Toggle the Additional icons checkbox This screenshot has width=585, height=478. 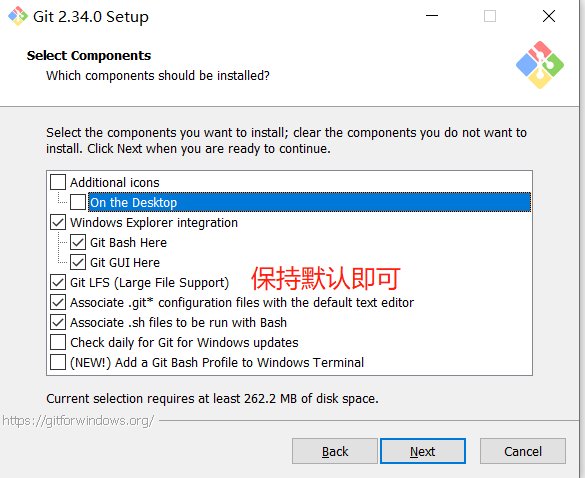point(58,182)
